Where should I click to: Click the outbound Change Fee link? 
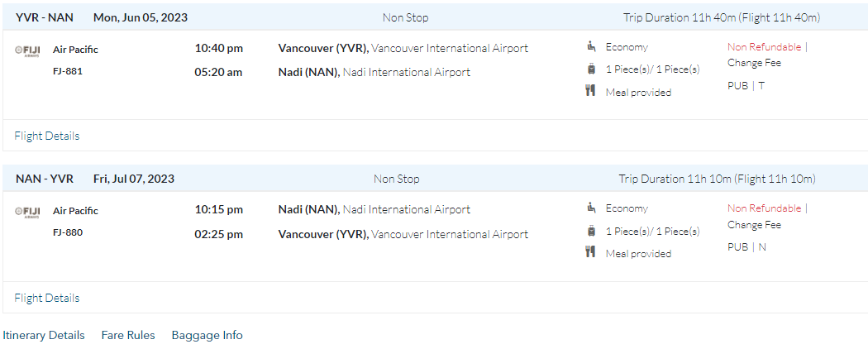pos(754,63)
